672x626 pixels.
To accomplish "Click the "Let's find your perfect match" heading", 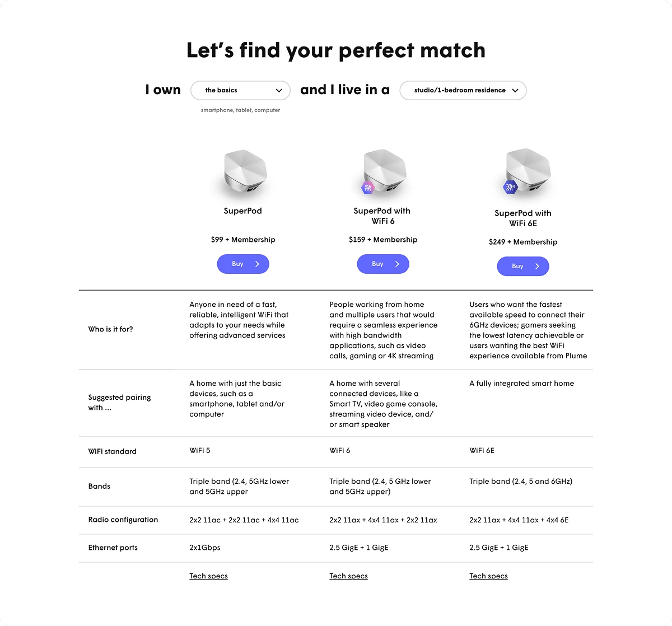I will (336, 50).
